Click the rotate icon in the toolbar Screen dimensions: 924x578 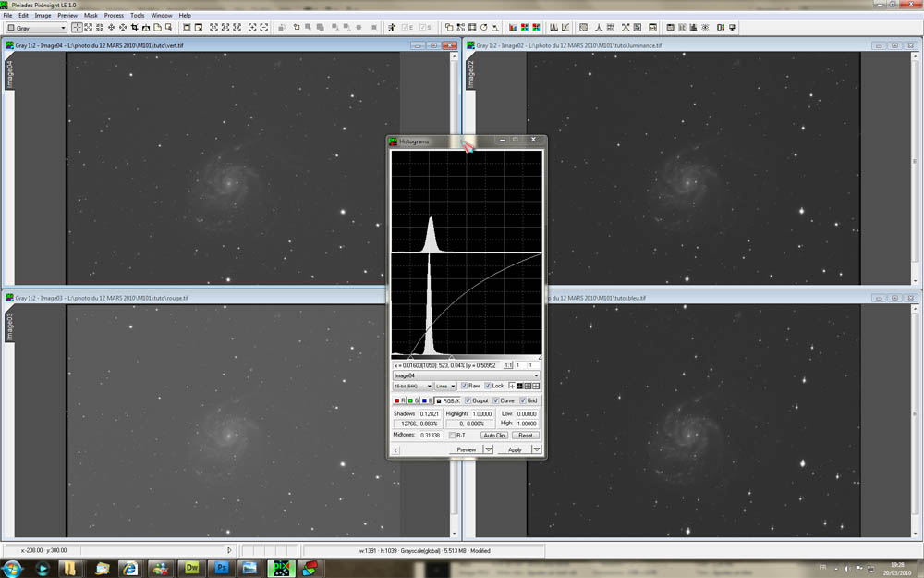483,28
